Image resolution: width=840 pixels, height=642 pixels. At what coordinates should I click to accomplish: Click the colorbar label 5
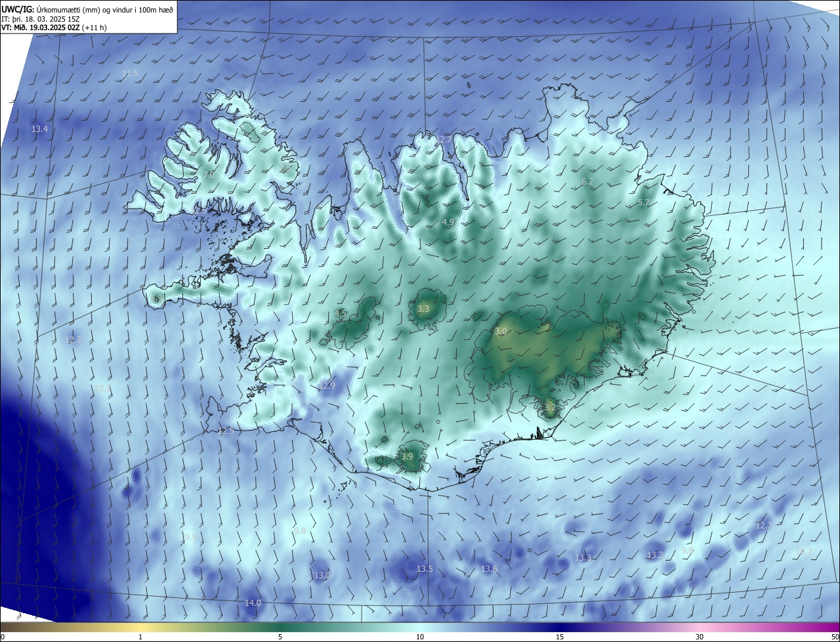280,637
